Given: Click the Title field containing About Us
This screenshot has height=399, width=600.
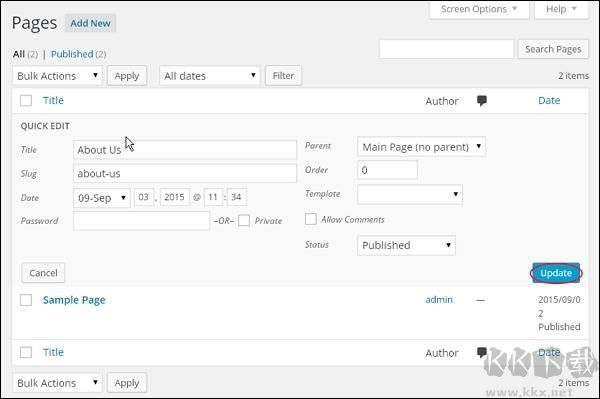Looking at the screenshot, I should click(x=185, y=150).
